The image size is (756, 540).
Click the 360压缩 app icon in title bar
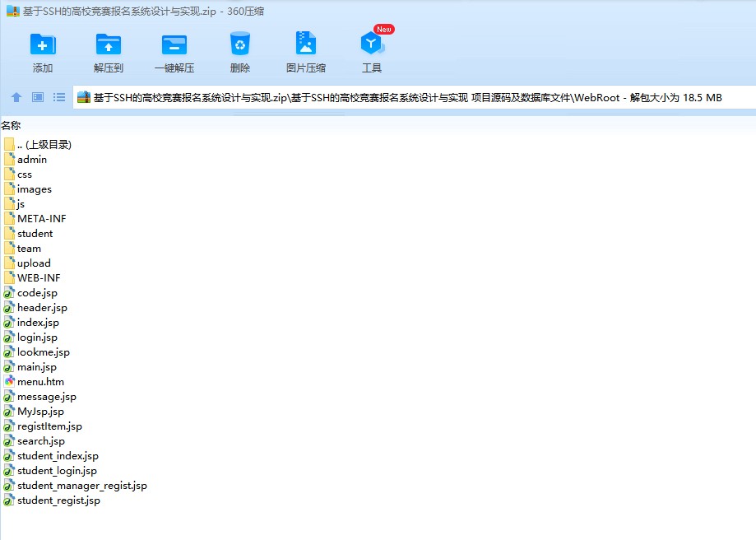coord(12,11)
